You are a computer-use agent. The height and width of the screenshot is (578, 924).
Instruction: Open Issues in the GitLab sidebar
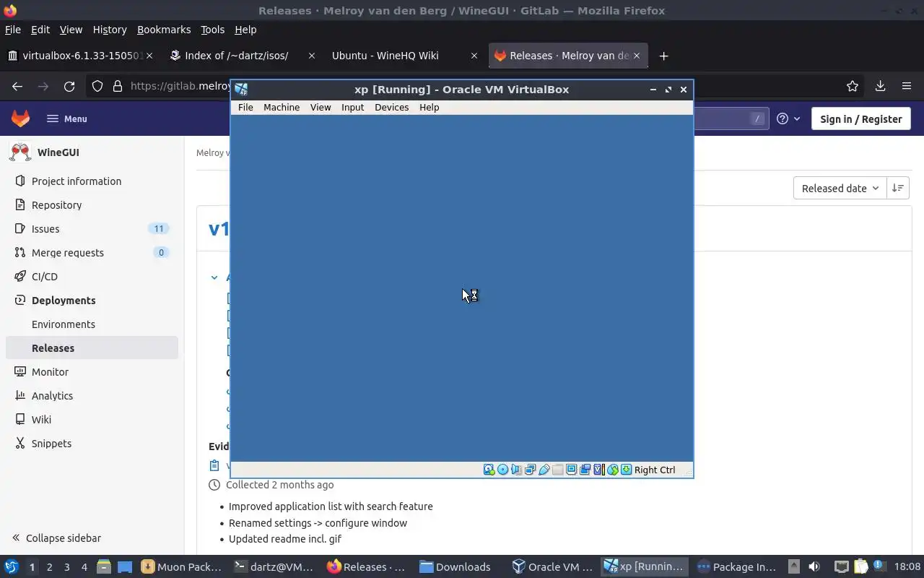(x=92, y=229)
